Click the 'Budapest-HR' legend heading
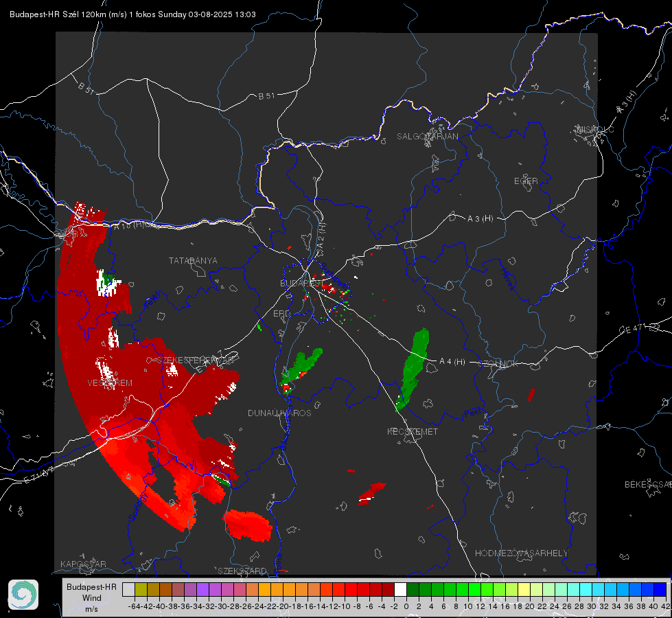This screenshot has height=618, width=672. tap(91, 586)
